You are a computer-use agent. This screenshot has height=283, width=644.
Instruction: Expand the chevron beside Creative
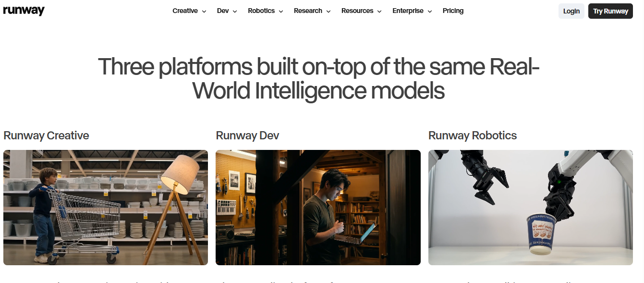(204, 11)
